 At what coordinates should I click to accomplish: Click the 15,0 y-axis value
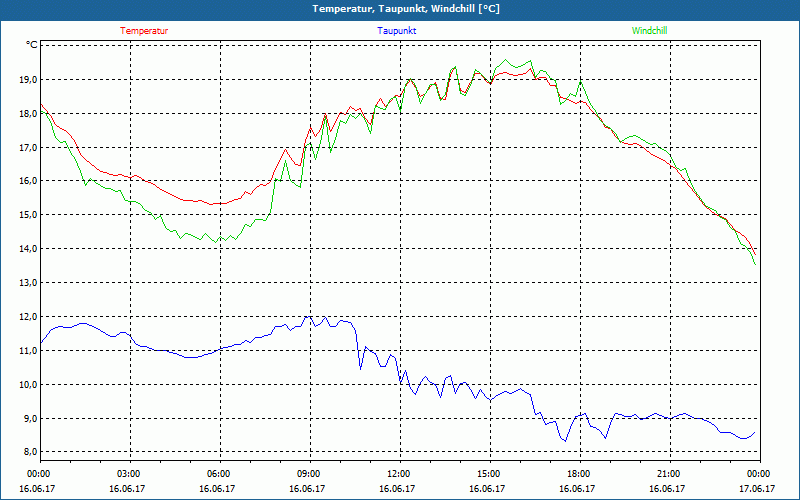28,215
